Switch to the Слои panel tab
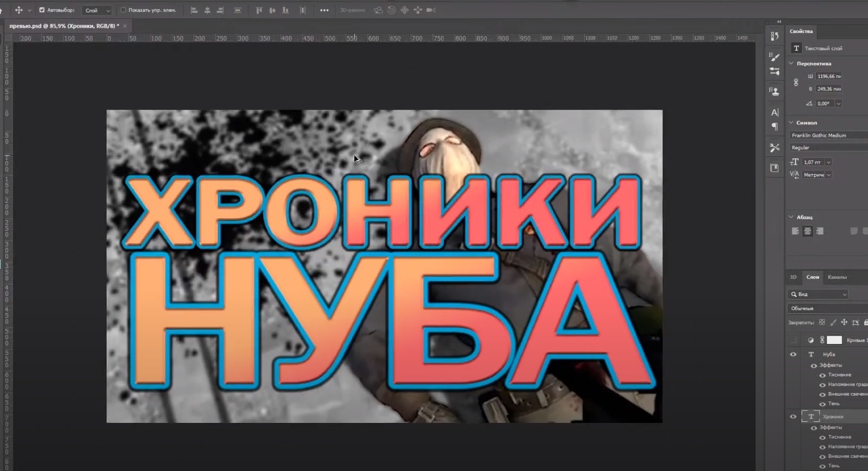 click(813, 277)
